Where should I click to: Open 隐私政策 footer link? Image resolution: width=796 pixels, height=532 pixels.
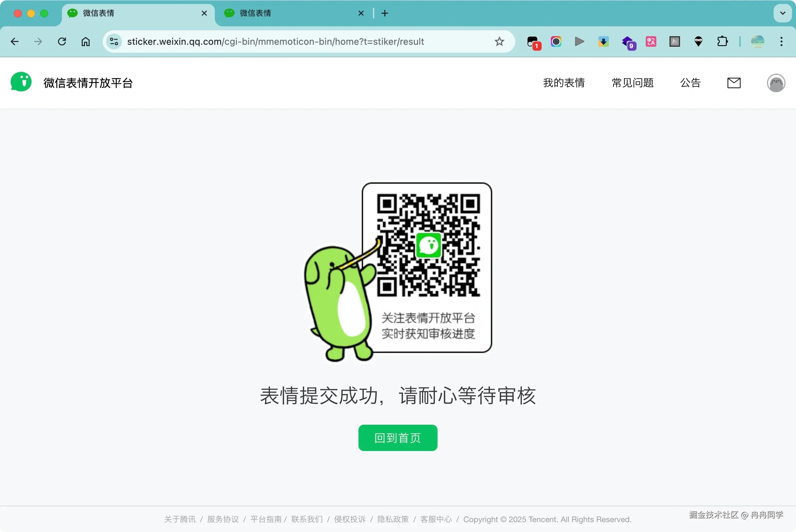(x=393, y=519)
